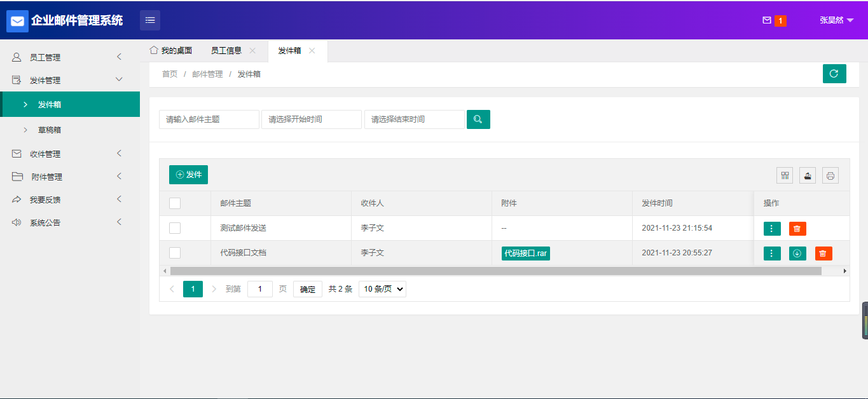Focus the 请输入邮件主题 input field

[209, 119]
